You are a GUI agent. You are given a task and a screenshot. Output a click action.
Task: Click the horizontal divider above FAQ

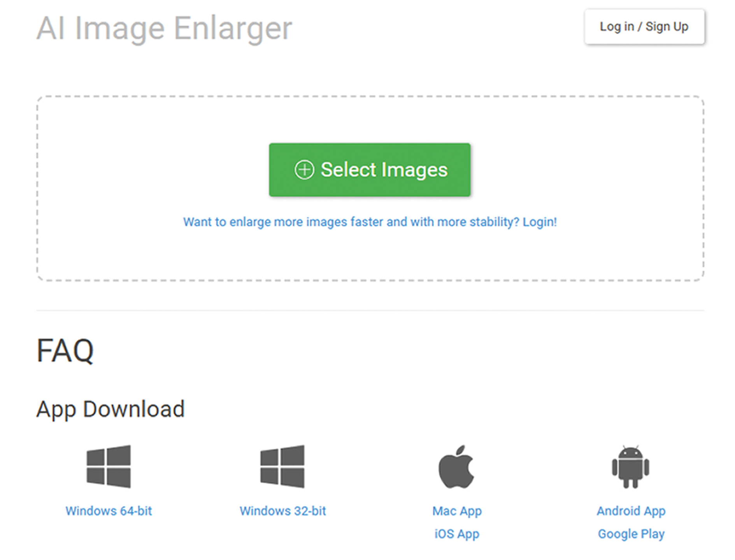370,310
